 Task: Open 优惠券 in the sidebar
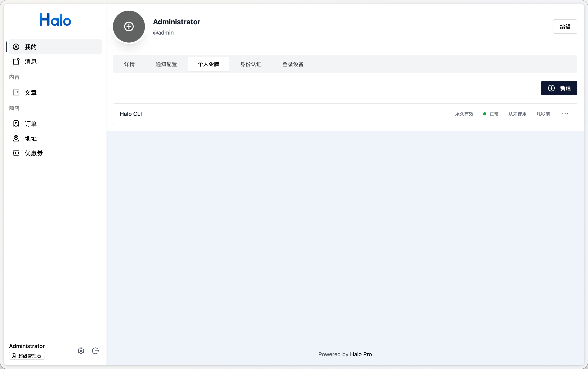[x=55, y=153]
